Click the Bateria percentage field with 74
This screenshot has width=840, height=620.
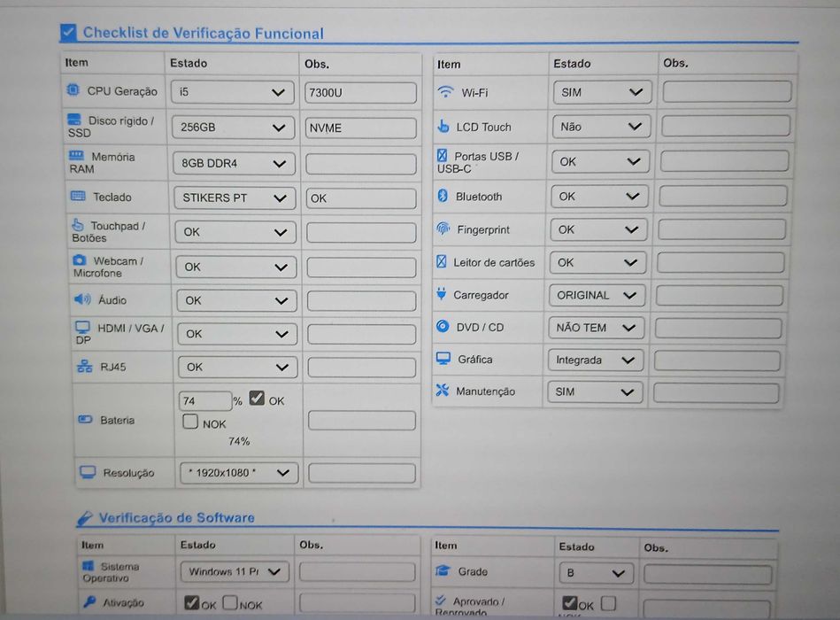point(205,401)
